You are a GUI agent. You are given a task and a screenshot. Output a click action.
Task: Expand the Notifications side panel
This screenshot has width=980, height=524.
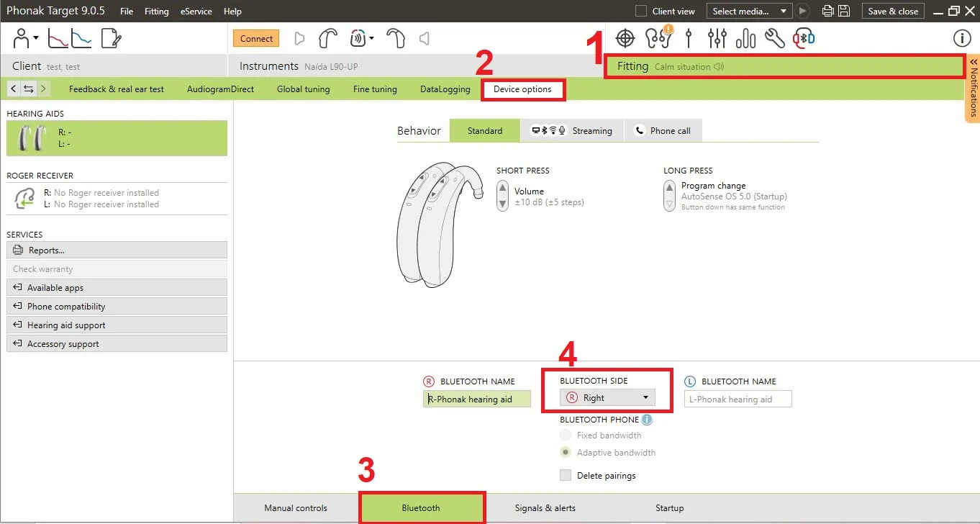point(973,88)
